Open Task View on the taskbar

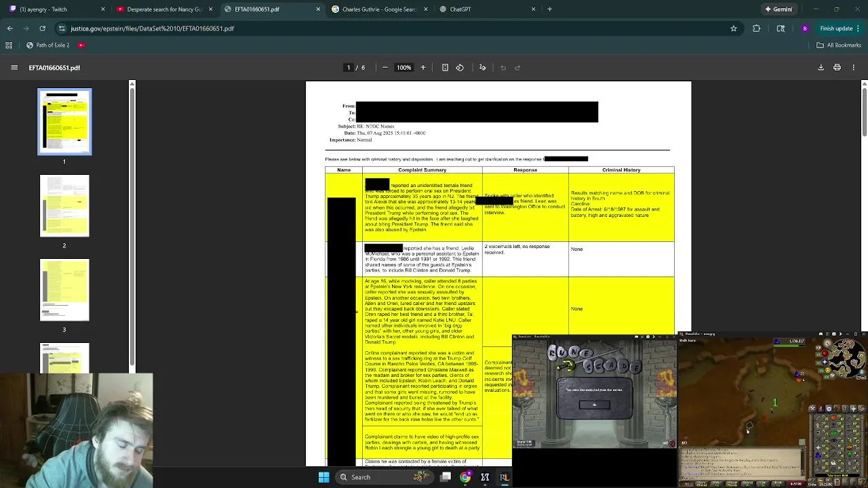(446, 477)
